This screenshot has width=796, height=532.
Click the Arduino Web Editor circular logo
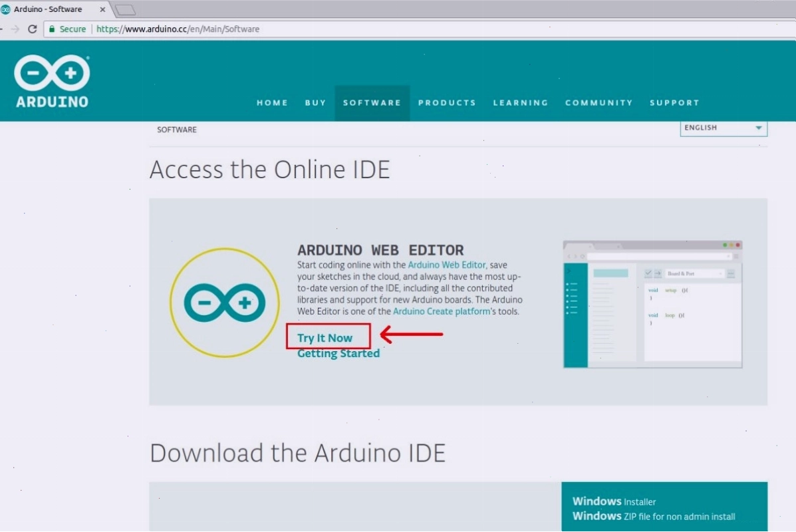pos(224,303)
